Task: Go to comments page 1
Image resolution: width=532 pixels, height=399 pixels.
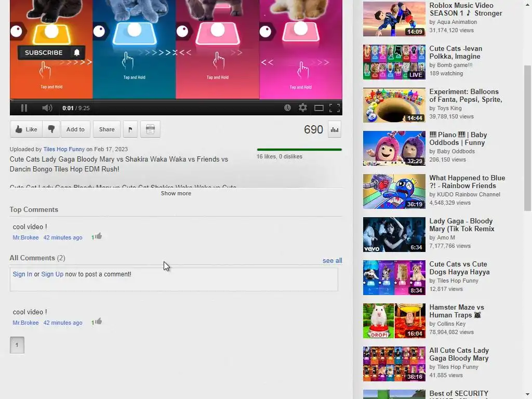Action: [17, 345]
